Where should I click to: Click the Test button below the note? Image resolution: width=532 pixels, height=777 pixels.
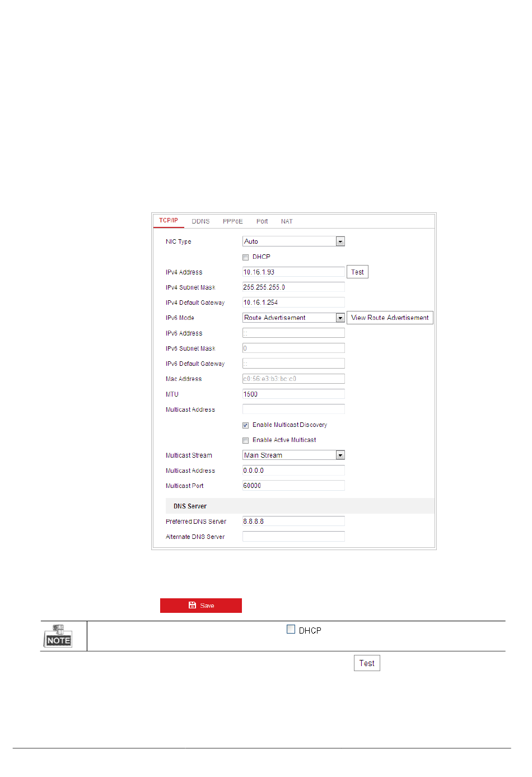(x=367, y=663)
